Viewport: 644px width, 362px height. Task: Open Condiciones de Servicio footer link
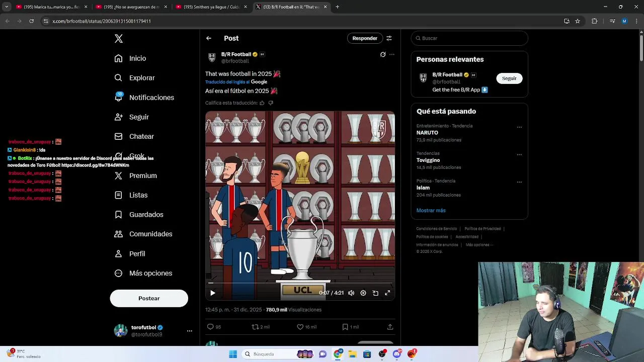[437, 229]
